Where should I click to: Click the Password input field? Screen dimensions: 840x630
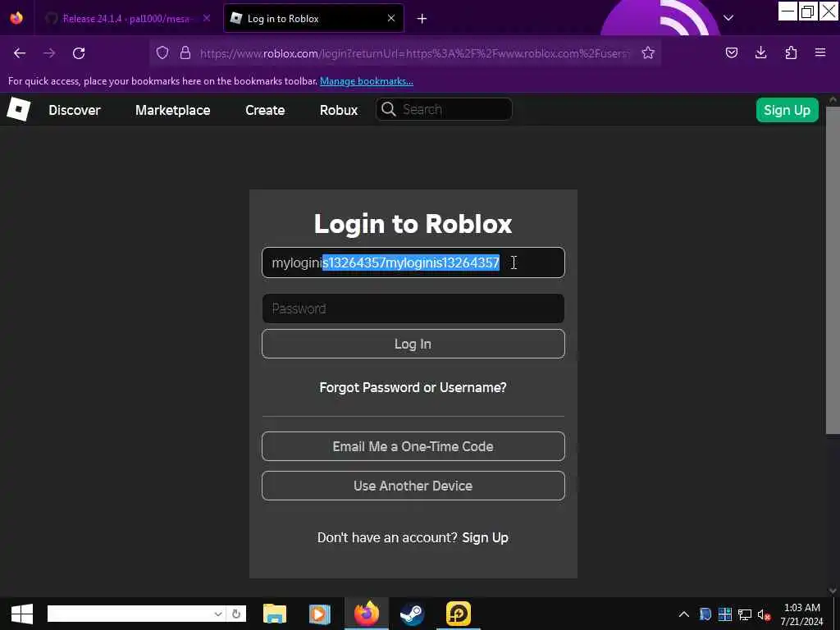413,308
